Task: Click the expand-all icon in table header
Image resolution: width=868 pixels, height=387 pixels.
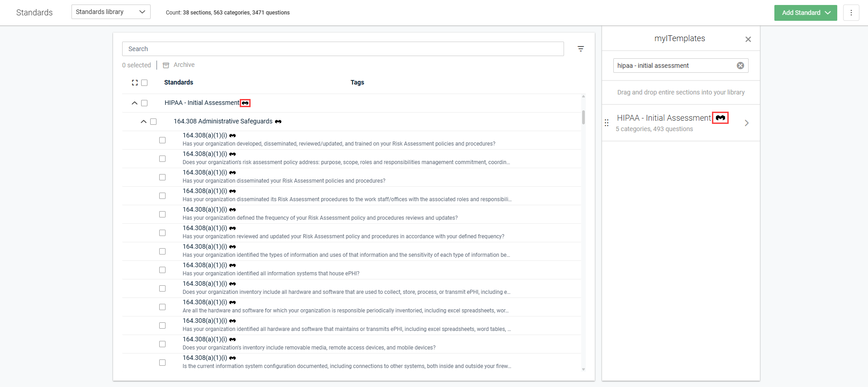Action: 135,83
